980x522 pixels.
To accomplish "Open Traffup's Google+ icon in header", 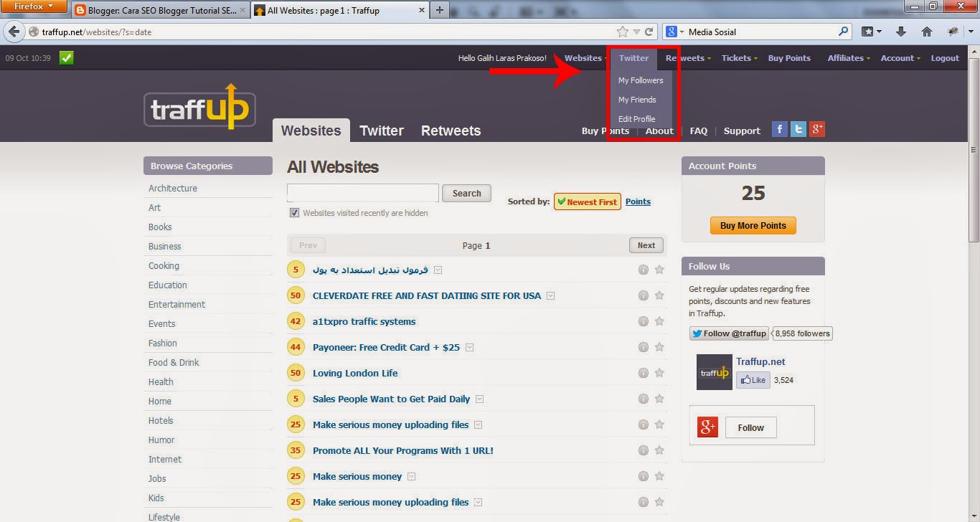I will (x=817, y=129).
